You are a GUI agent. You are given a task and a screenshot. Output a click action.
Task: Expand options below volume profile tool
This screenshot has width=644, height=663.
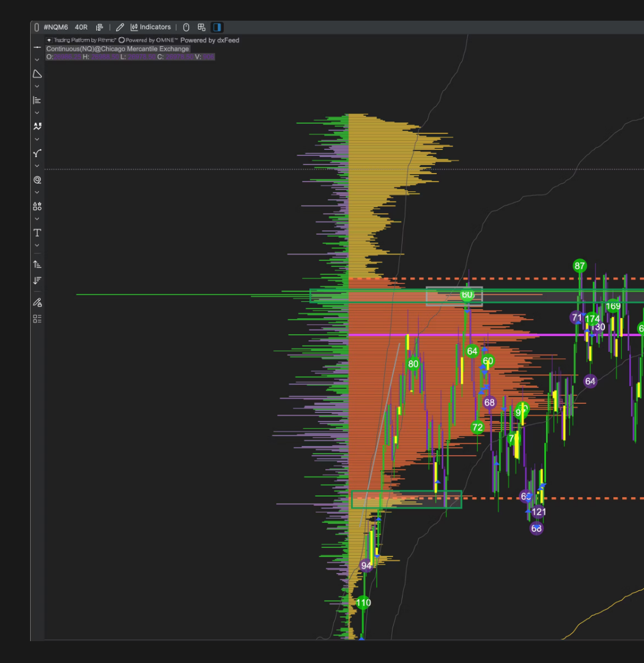tap(37, 113)
